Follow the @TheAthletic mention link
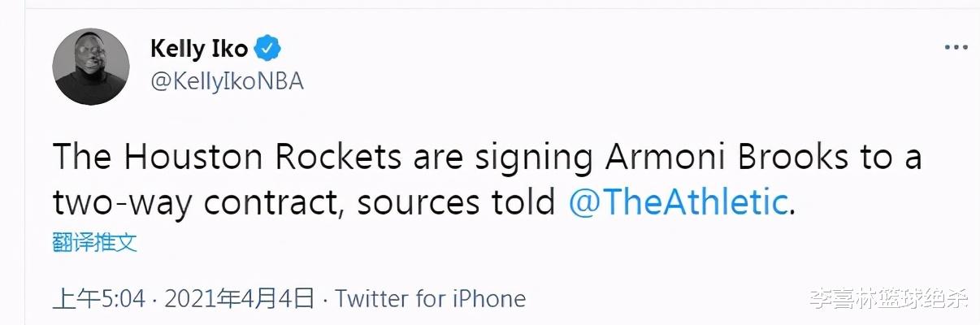The width and height of the screenshot is (980, 325). pyautogui.click(x=679, y=202)
